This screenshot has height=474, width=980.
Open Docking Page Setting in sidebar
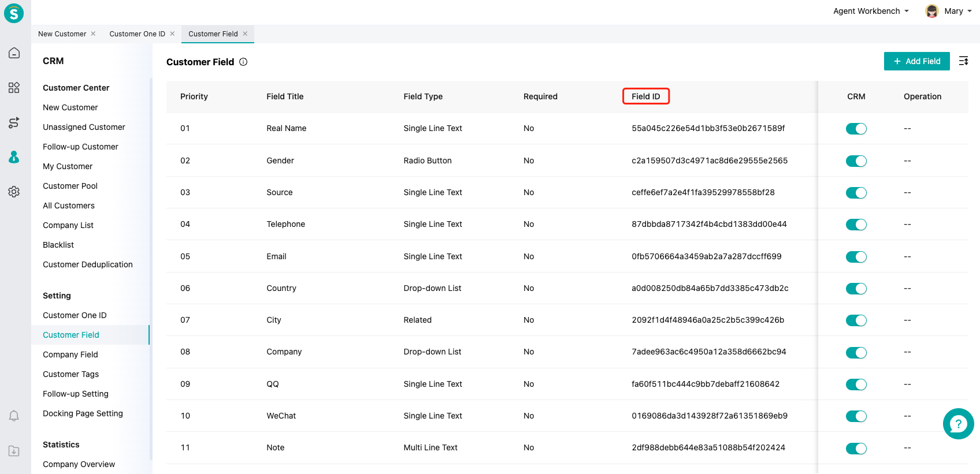(x=83, y=413)
